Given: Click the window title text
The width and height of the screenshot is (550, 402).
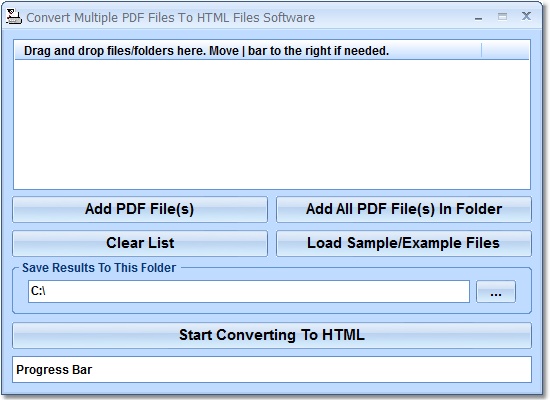Looking at the screenshot, I should (170, 18).
